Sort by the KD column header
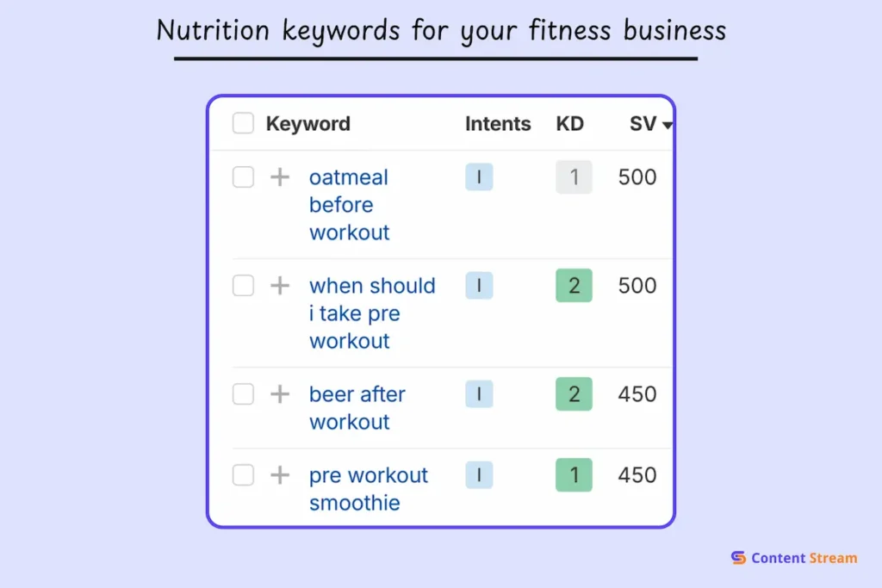The image size is (882, 588). pyautogui.click(x=569, y=124)
